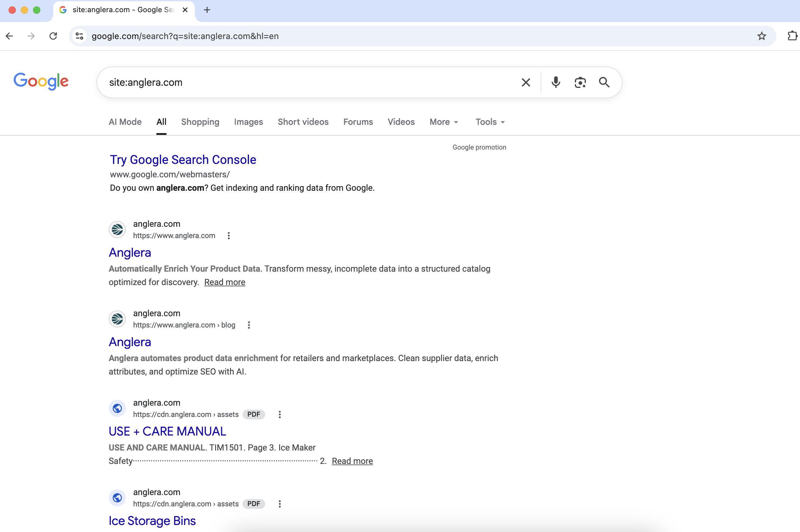Click the address bar URL field
This screenshot has width=800, height=532.
click(185, 36)
